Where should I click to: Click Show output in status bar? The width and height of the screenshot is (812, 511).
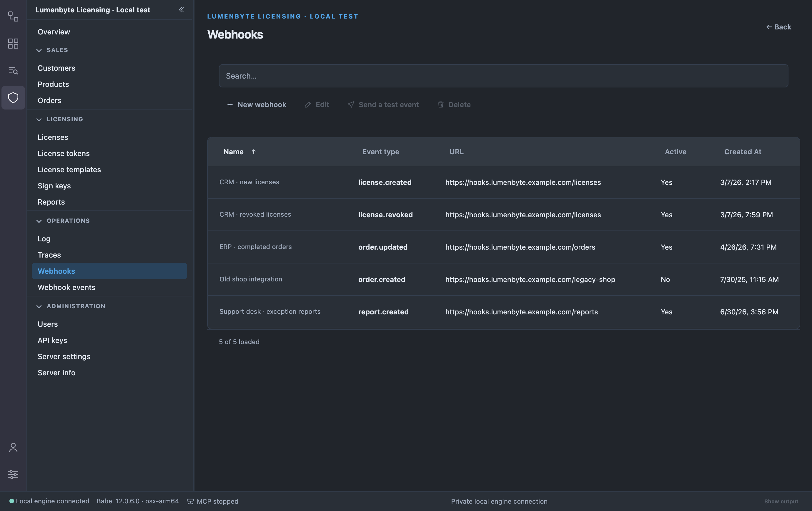point(781,501)
